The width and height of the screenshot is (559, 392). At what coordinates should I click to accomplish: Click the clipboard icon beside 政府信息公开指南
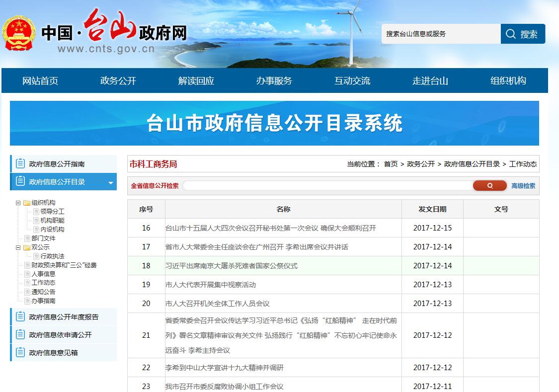20,163
